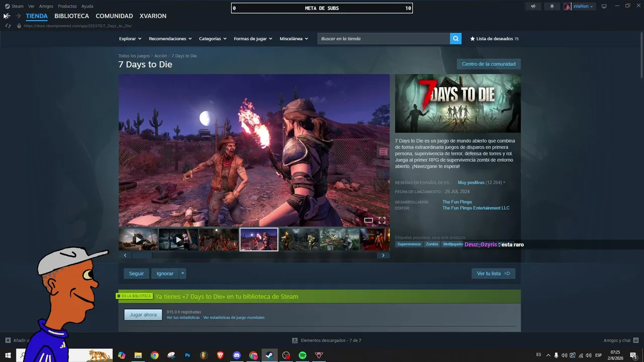
Task: Open Centro de la comunidad
Action: pyautogui.click(x=489, y=64)
